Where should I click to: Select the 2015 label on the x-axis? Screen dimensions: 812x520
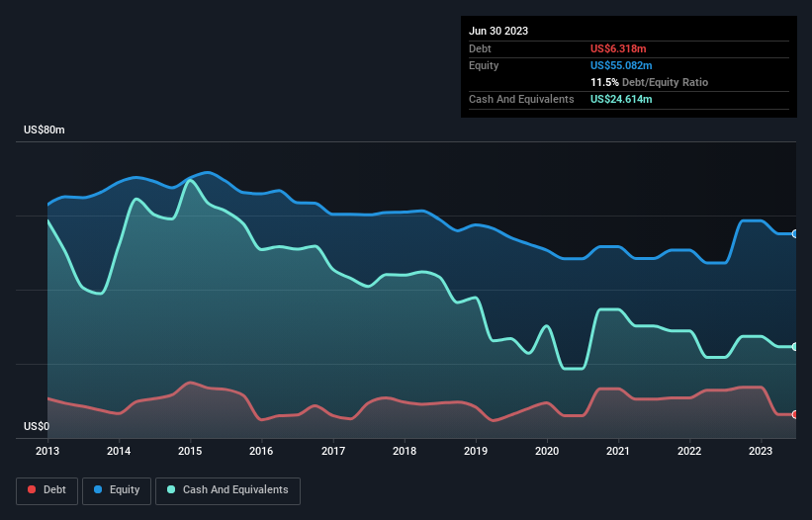tap(190, 452)
